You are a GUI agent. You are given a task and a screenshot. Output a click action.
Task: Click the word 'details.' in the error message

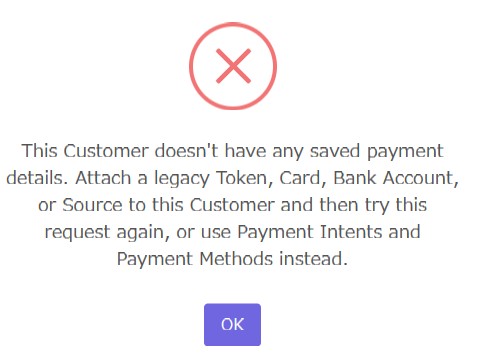click(x=37, y=178)
